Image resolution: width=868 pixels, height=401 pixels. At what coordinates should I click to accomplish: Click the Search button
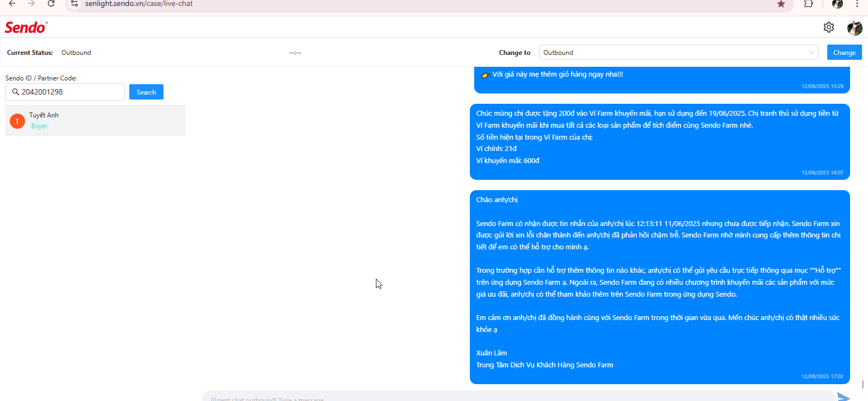pos(146,92)
